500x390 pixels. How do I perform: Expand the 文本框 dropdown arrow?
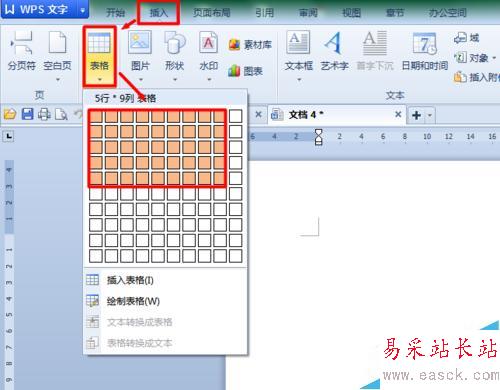coord(299,80)
